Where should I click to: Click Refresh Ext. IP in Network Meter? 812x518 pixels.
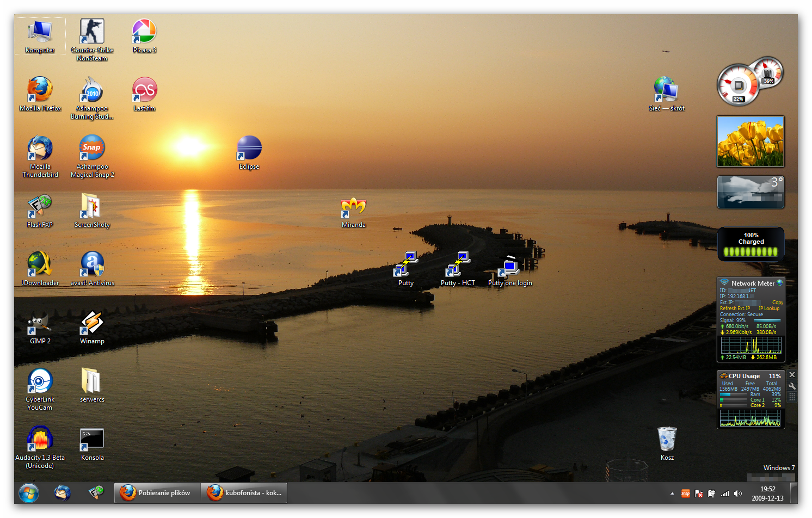click(x=735, y=309)
